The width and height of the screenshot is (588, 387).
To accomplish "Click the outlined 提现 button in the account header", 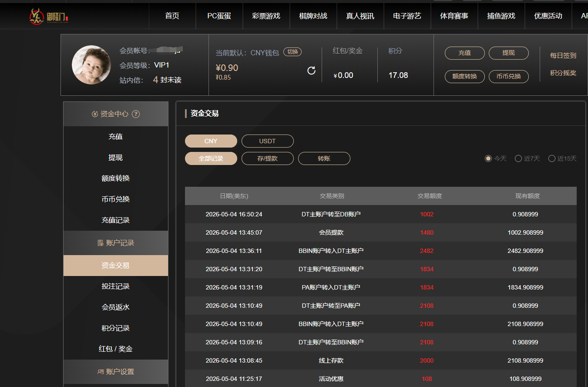I will [x=509, y=53].
